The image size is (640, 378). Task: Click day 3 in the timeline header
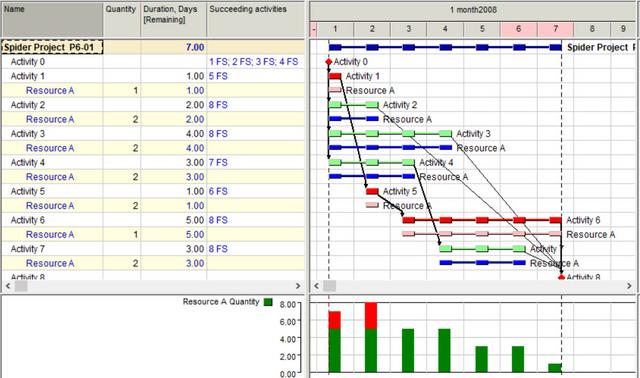coord(409,29)
